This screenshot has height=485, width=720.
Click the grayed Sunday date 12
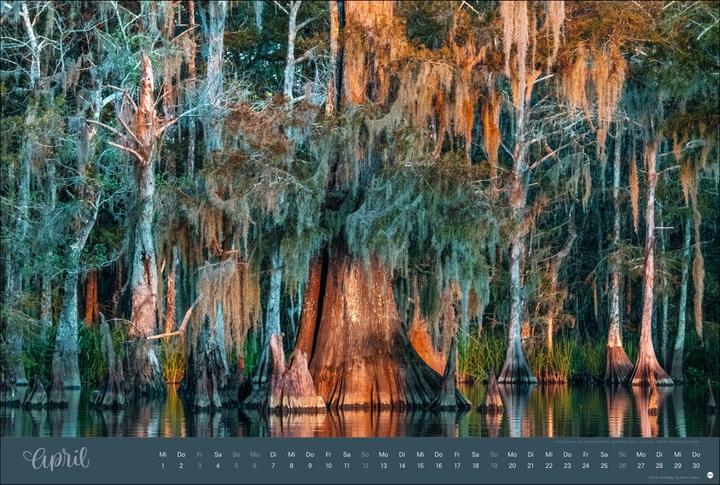tap(365, 466)
